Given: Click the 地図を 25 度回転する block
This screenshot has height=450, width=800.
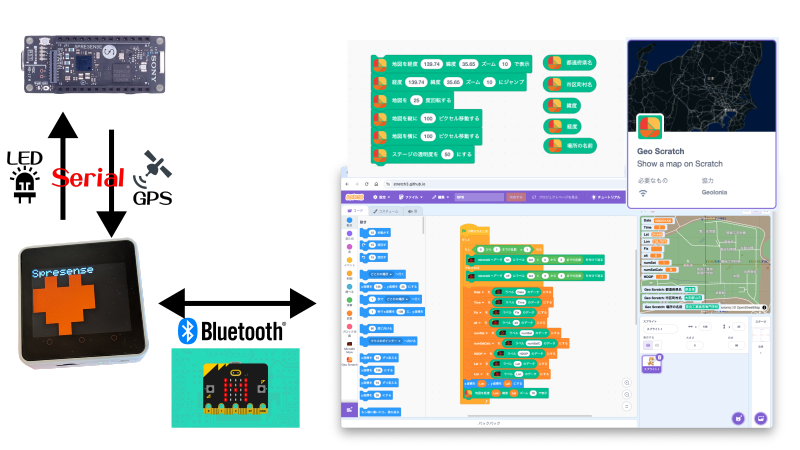Looking at the screenshot, I should pyautogui.click(x=412, y=101).
